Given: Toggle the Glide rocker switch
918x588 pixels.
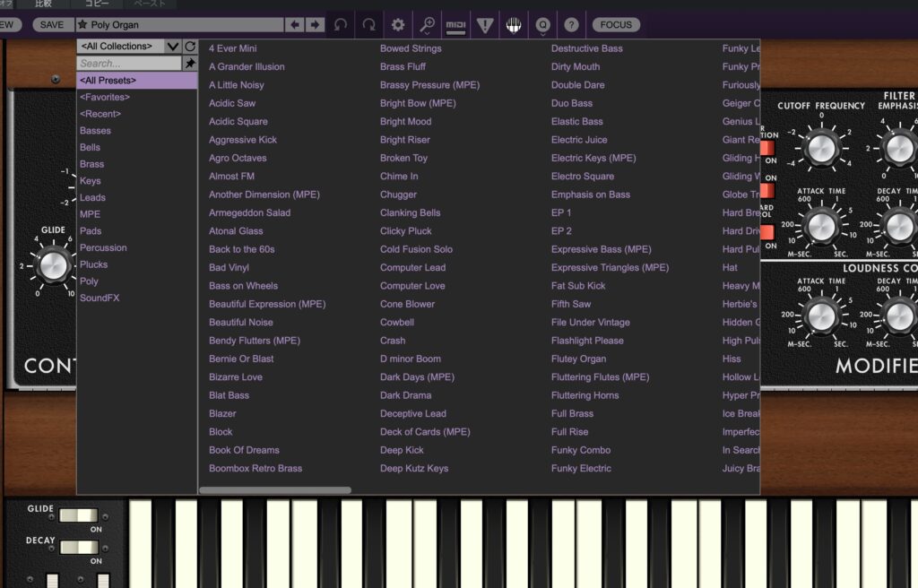Looking at the screenshot, I should coord(78,515).
